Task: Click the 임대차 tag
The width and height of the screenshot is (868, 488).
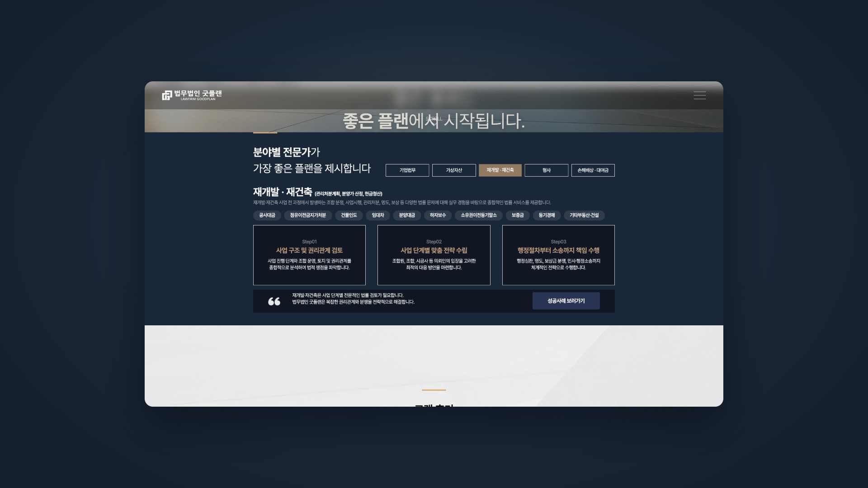Action: point(378,216)
